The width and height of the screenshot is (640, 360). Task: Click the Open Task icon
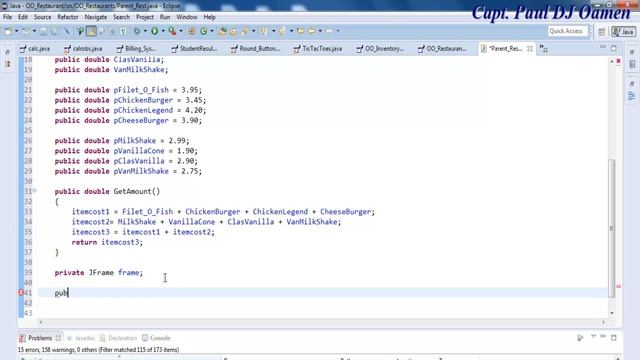[233, 31]
